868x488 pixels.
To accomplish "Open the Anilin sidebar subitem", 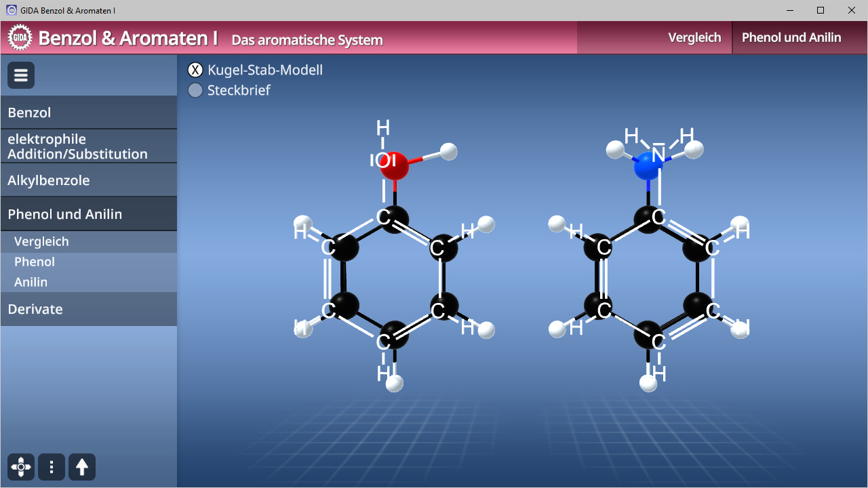I will click(31, 282).
